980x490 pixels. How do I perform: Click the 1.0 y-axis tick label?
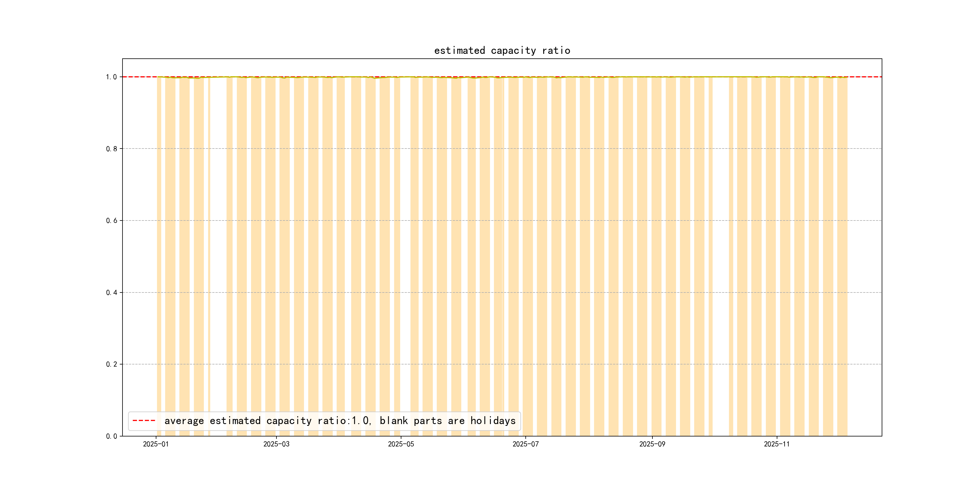click(111, 77)
